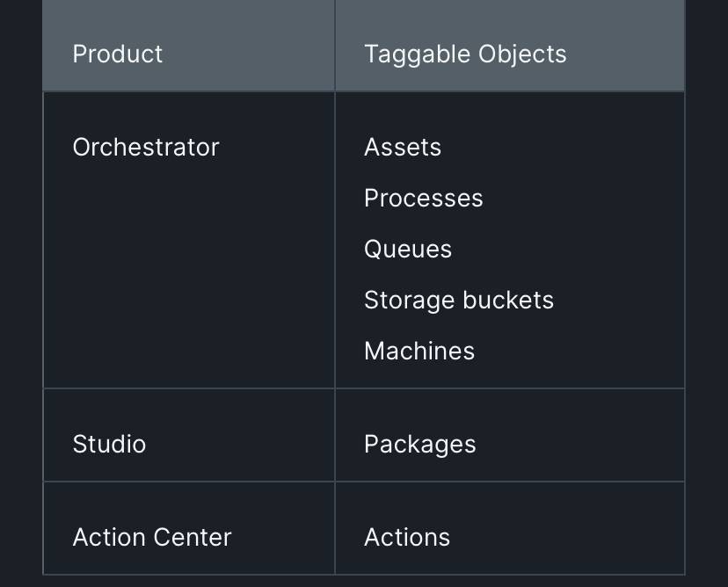The width and height of the screenshot is (728, 587).
Task: Click the word Taggable in the header
Action: click(417, 54)
